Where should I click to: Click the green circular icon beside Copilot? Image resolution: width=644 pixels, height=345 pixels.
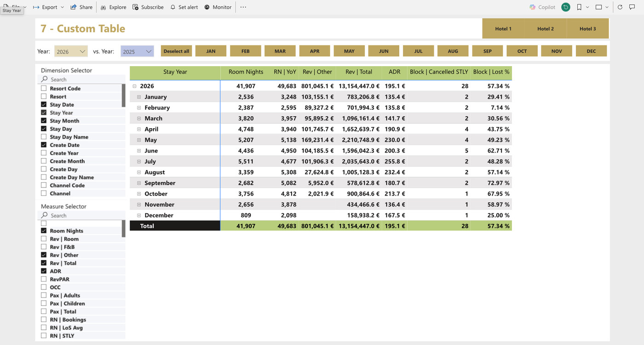(x=566, y=7)
